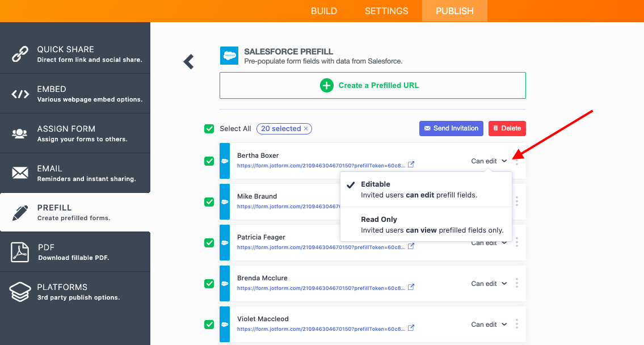Click Bertha Boxer's external link icon
Viewport: 644px width, 345px height.
[x=411, y=165]
